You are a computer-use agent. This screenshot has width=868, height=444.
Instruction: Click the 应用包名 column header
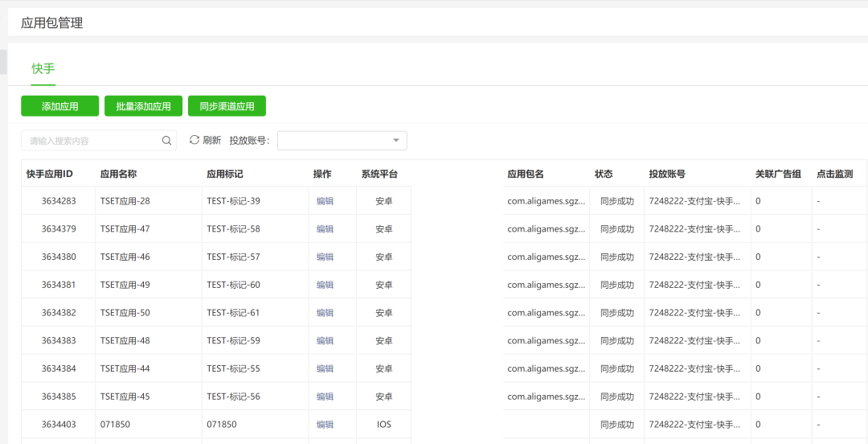click(526, 174)
